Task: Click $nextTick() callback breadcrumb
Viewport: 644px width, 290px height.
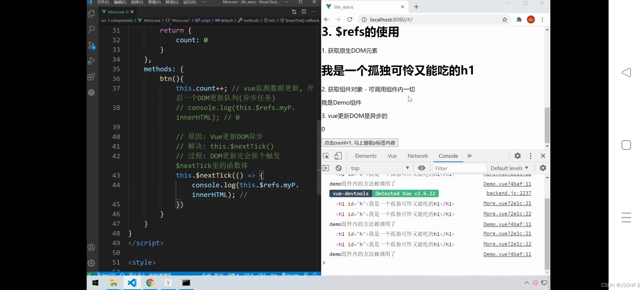Action: 300,20
